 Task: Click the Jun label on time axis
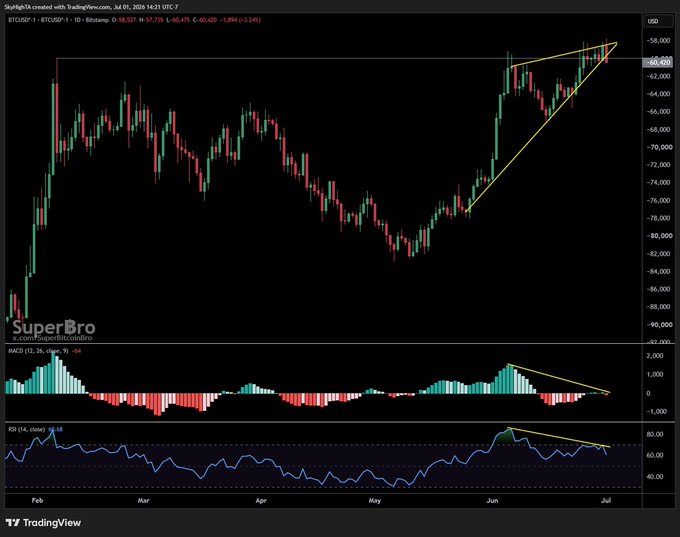point(492,501)
